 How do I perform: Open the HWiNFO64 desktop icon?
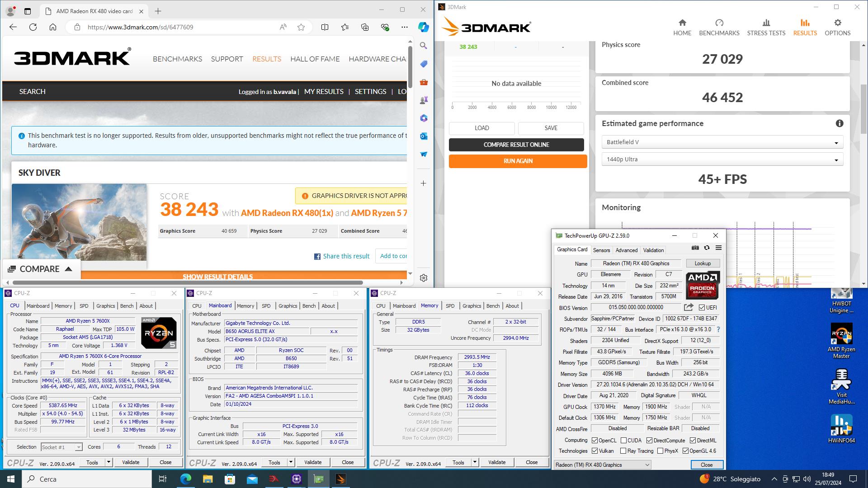[x=841, y=429]
